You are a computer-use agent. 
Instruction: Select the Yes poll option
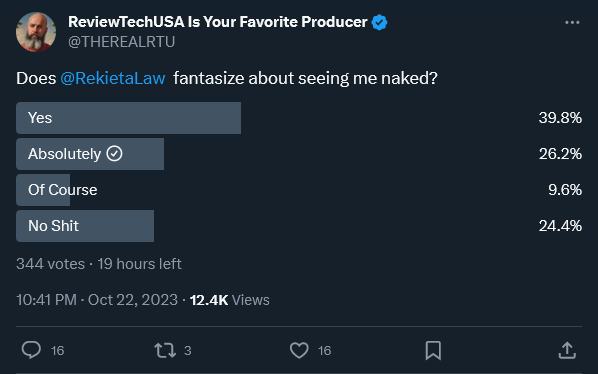[x=299, y=118]
